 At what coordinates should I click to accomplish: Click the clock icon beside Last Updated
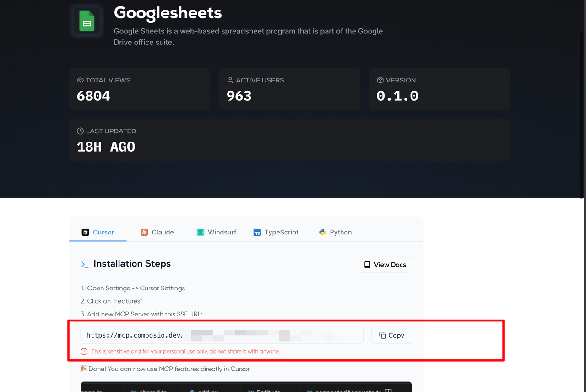81,131
